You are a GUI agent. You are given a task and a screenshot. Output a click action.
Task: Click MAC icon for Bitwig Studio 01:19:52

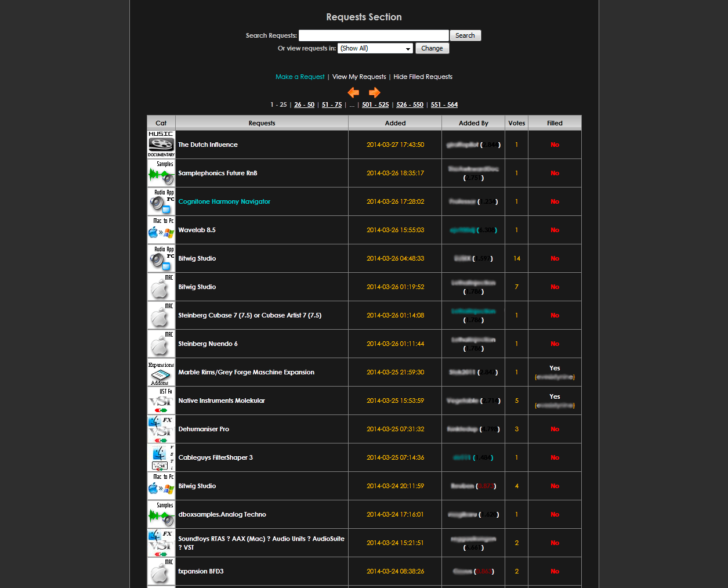(x=161, y=287)
